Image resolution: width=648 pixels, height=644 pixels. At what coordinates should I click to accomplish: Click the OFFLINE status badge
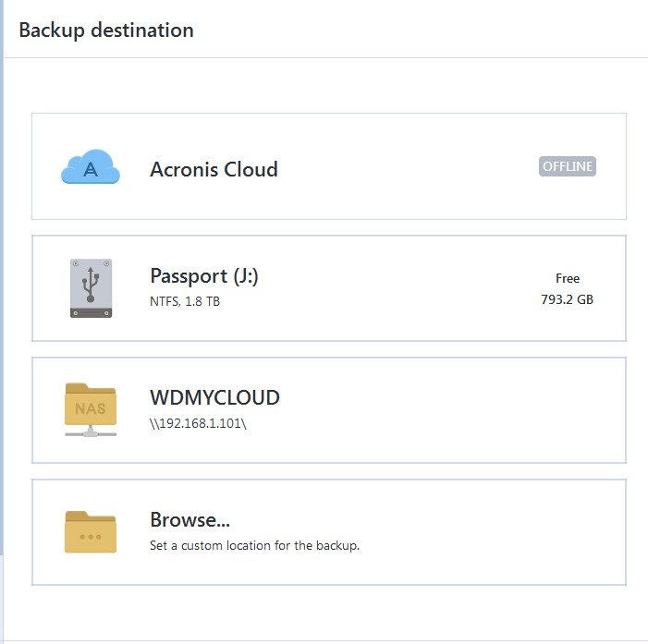click(568, 167)
